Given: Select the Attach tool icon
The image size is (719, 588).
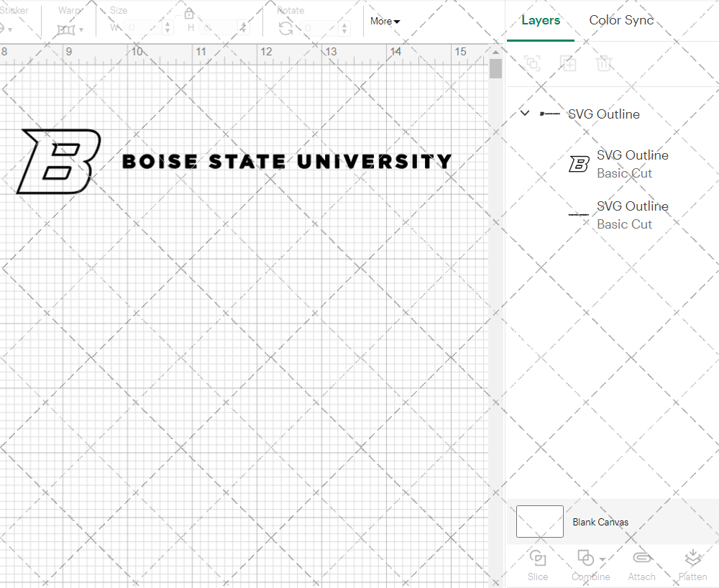Looking at the screenshot, I should (641, 558).
